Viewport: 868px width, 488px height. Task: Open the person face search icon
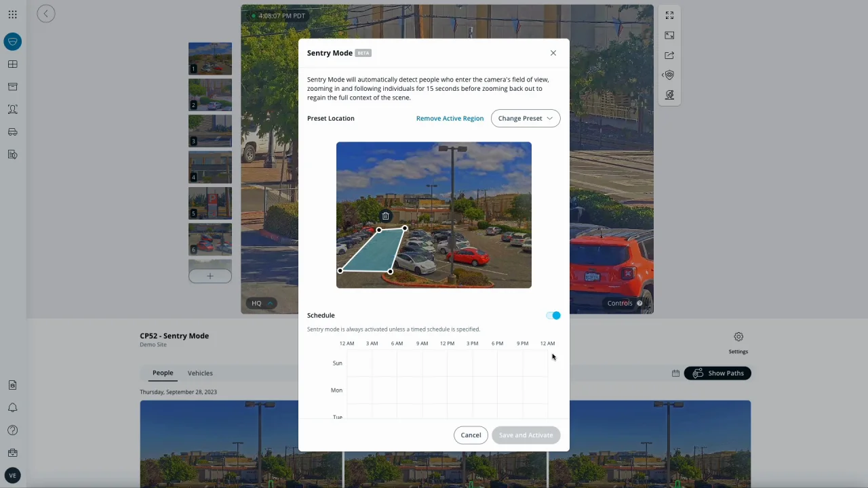pyautogui.click(x=12, y=109)
